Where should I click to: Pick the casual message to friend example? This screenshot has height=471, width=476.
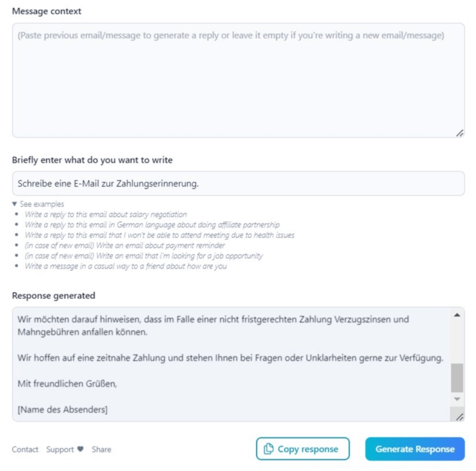tap(125, 266)
